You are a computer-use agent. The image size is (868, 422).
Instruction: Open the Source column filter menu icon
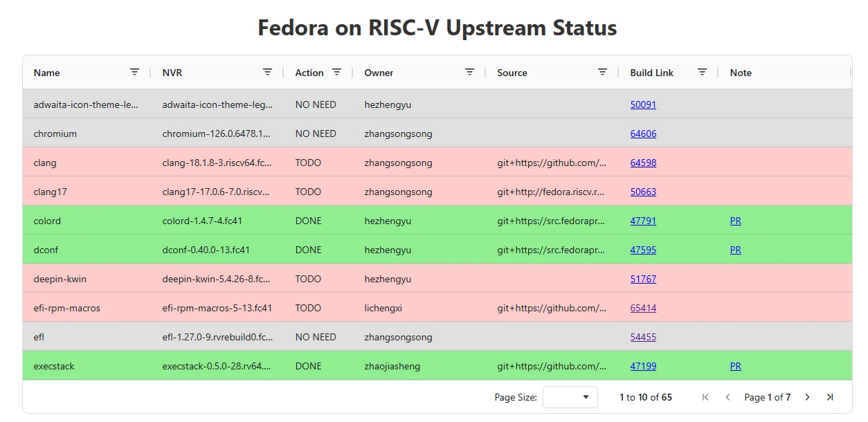tap(602, 72)
